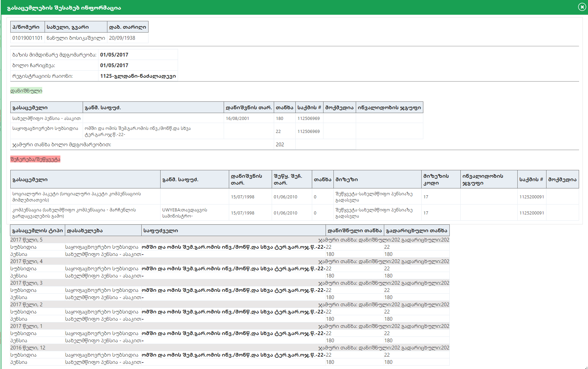Viewport: 588px width, 369px height.
Task: Collapse the 2017 წელი, 3 group row
Action: (x=26, y=283)
